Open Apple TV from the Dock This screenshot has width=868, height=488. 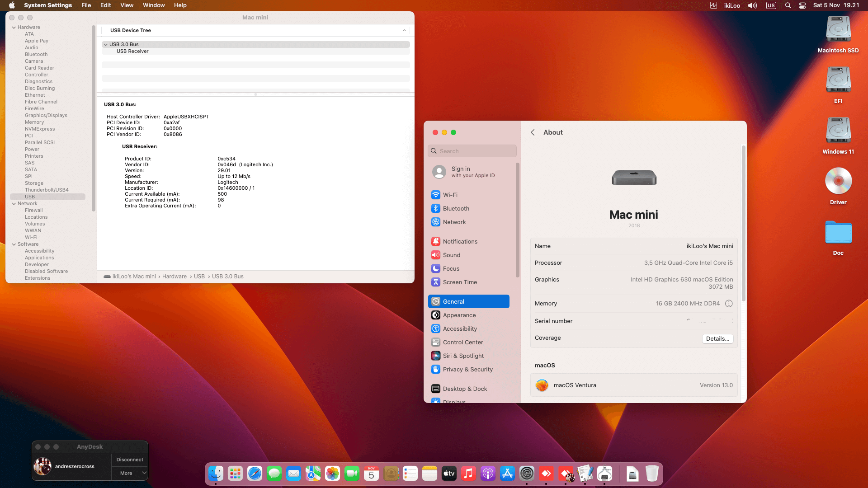click(x=449, y=474)
